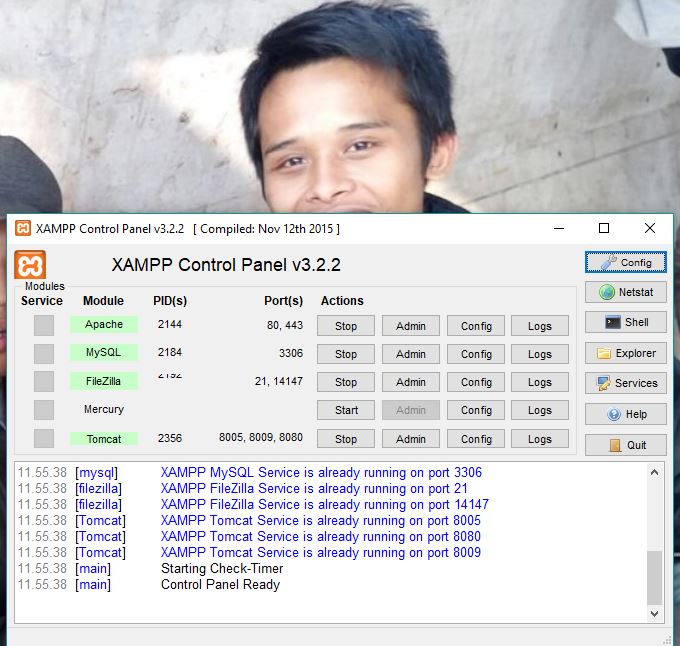The height and width of the screenshot is (646, 680).
Task: Click Apache ports 80, 443
Action: tap(284, 325)
